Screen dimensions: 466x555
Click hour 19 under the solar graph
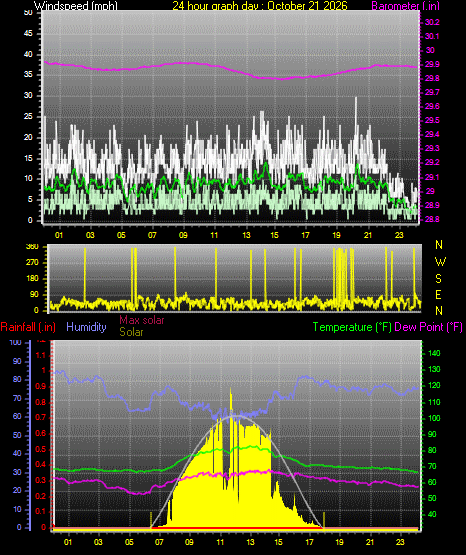coord(339,542)
